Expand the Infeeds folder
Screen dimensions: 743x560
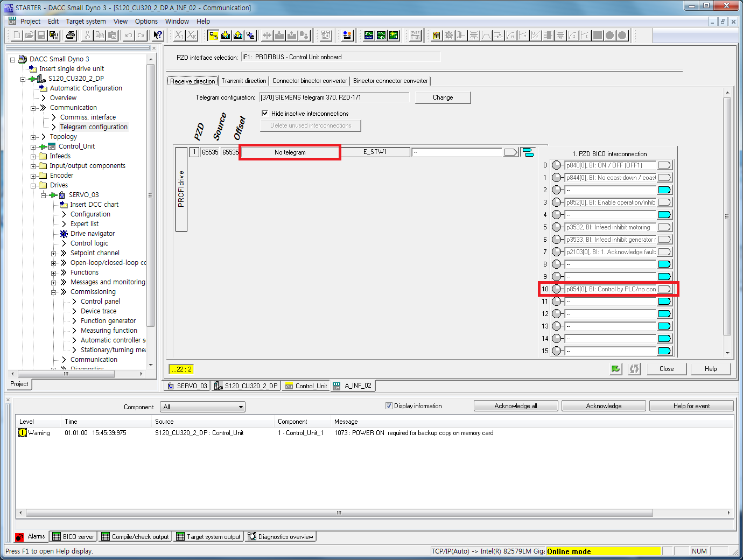33,156
